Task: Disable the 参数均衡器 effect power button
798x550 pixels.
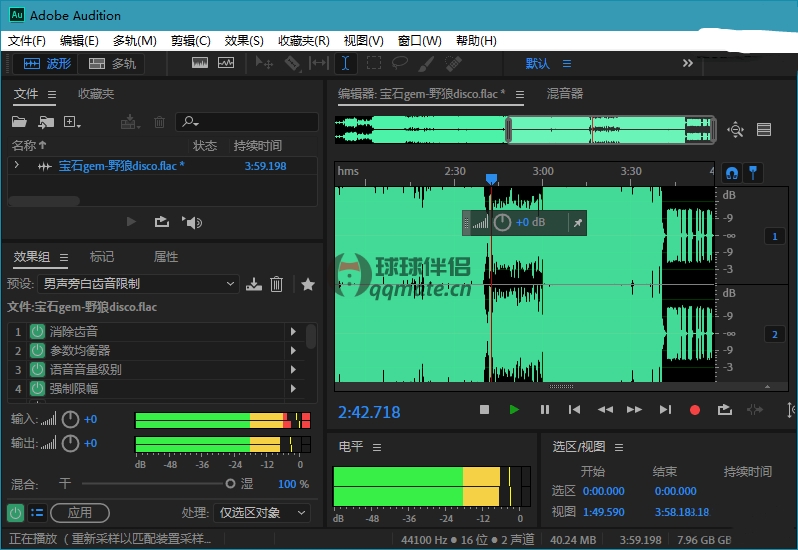Action: pos(38,350)
